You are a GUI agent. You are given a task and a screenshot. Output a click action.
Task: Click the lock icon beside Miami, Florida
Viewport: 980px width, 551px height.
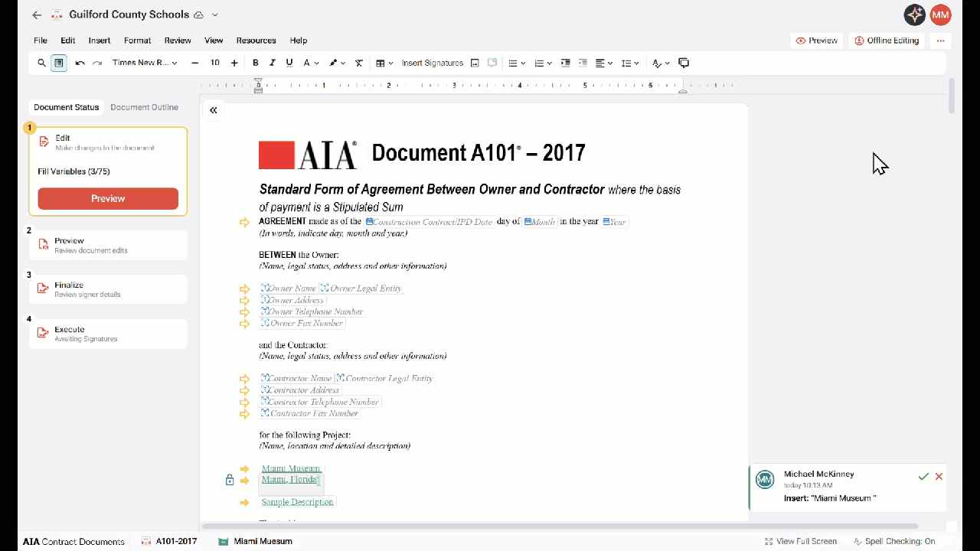(230, 480)
